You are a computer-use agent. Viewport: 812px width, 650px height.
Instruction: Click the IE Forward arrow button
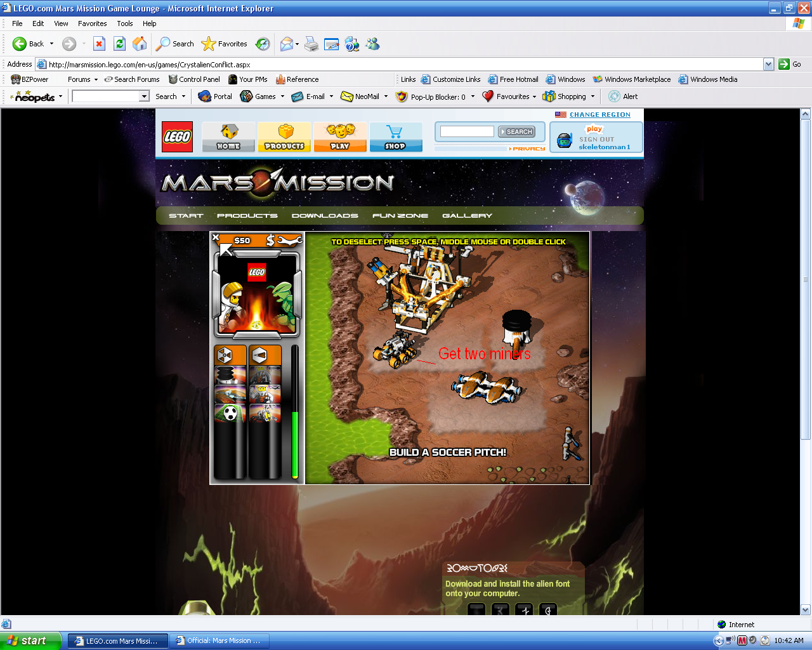69,44
